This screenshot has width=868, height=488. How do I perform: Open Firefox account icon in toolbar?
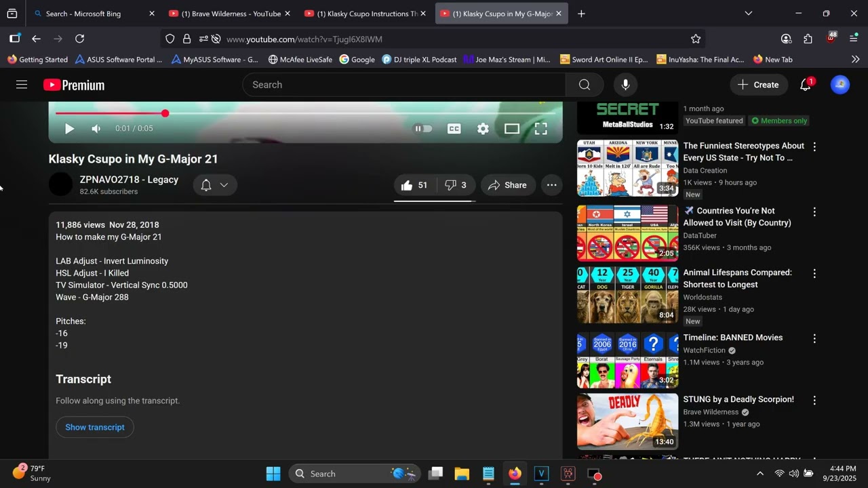[x=786, y=39]
